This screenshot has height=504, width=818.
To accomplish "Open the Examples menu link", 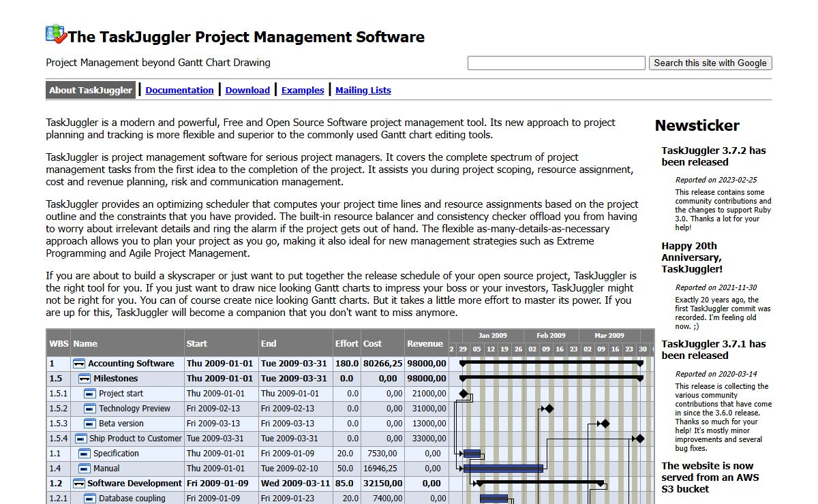I will (303, 90).
